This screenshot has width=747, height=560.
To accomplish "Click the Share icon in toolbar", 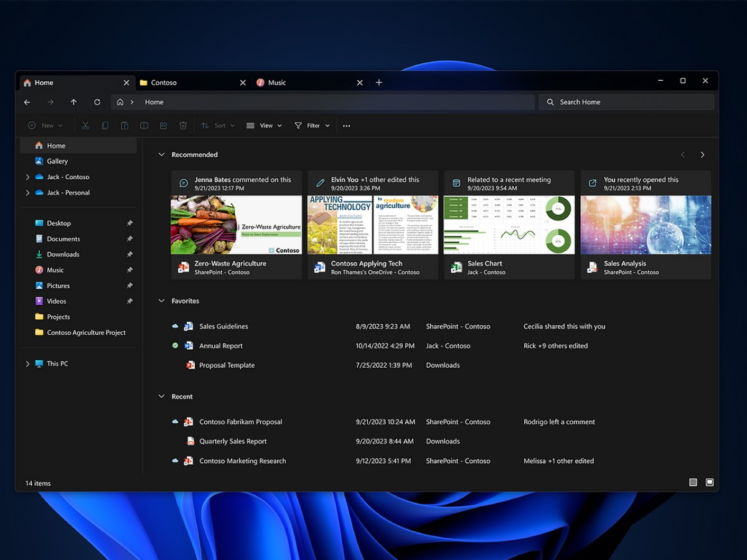I will (x=164, y=126).
